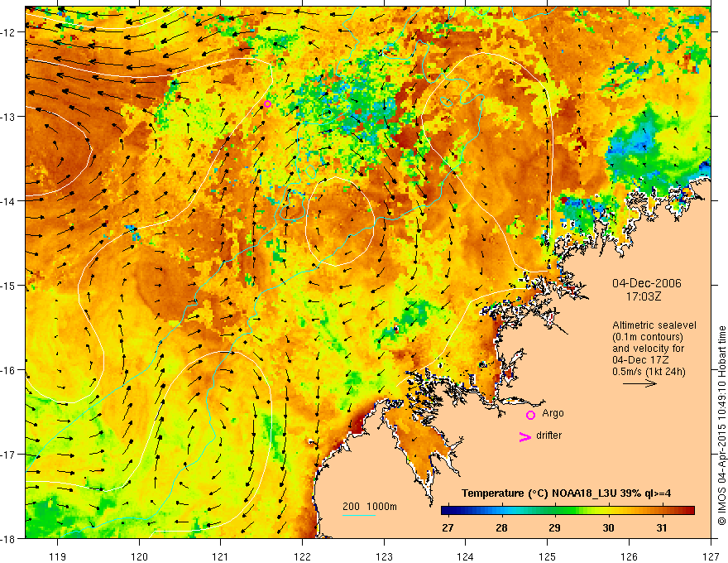This screenshot has width=728, height=563.
Task: Click the date '04-Dec-2006'
Action: click(x=647, y=283)
